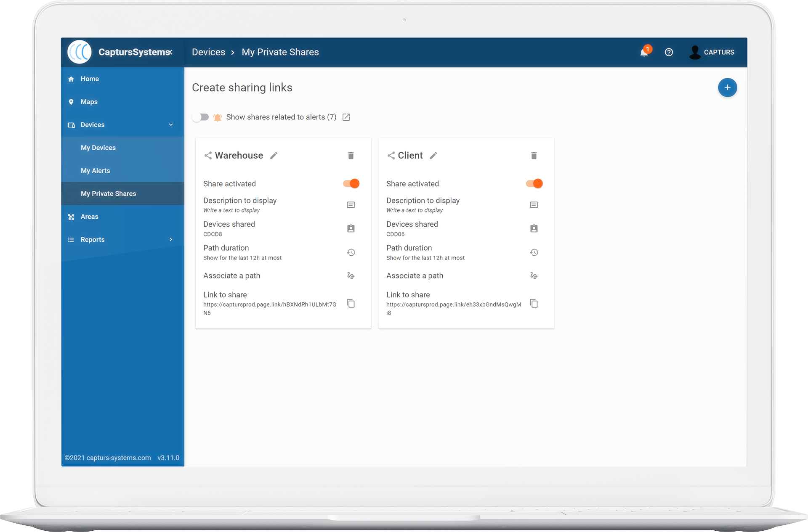Click the Devices breadcrumb
The height and width of the screenshot is (532, 808).
click(208, 52)
